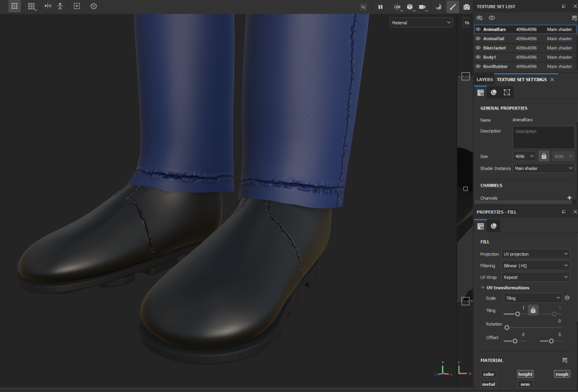This screenshot has width=578, height=392.
Task: Click the reset history clock icon
Action: pyautogui.click(x=93, y=6)
